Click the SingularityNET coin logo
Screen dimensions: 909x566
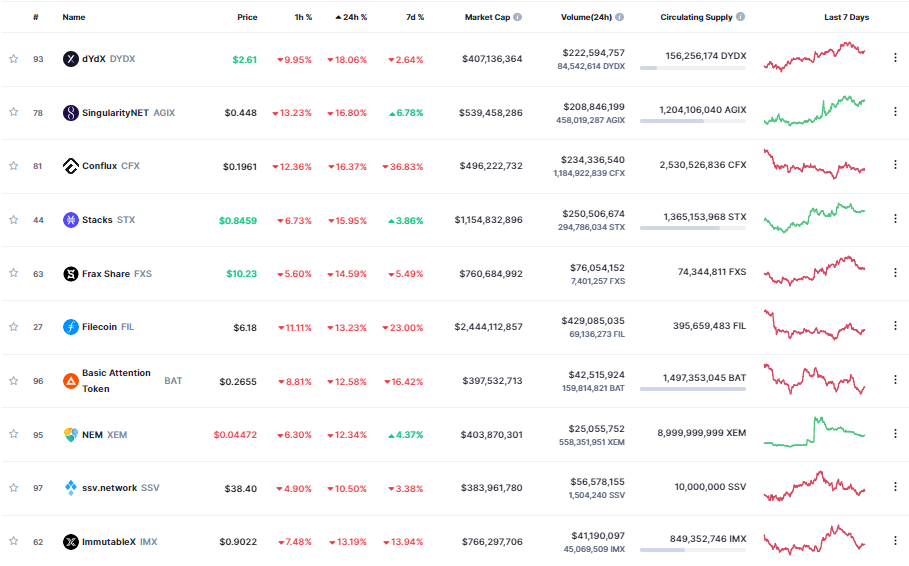(71, 113)
